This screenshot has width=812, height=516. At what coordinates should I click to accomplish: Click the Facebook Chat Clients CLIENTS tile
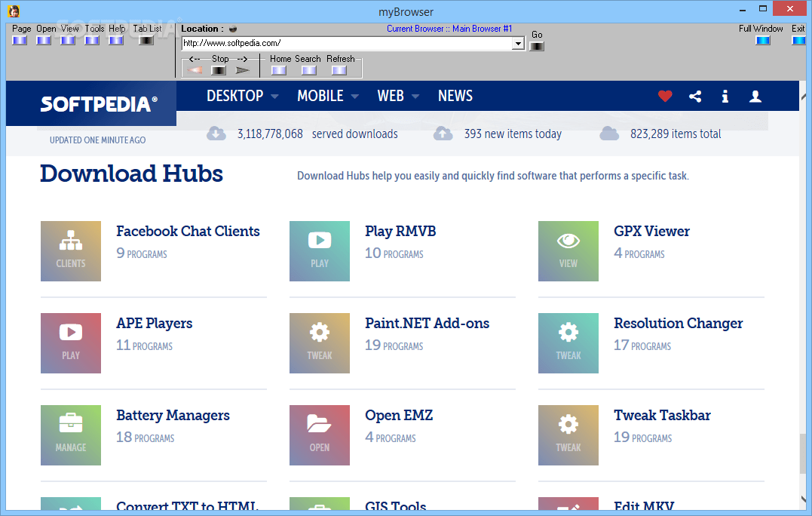71,251
